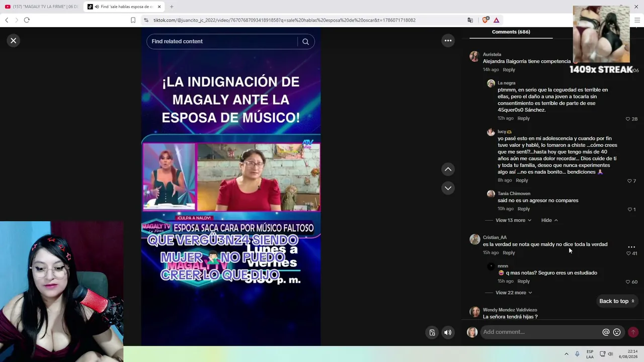Reload the TikTok page

tap(27, 20)
